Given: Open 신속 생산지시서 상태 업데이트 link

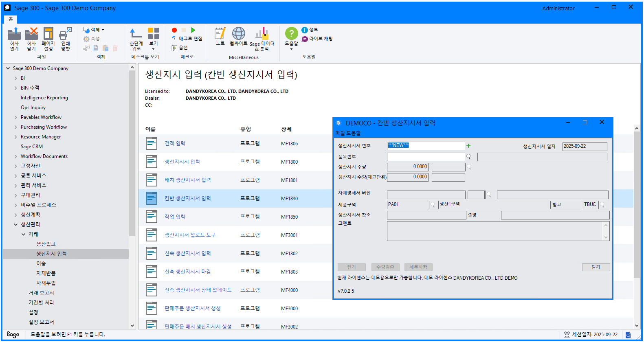Looking at the screenshot, I should coord(198,290).
